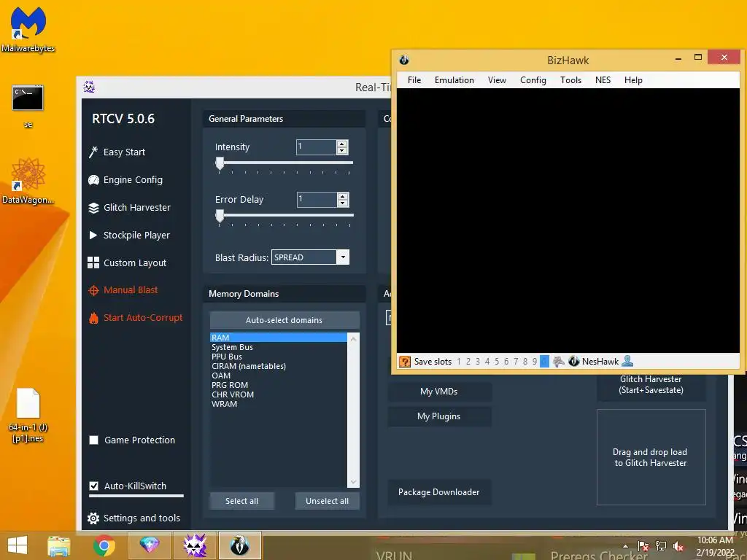Open Emulation menu in BizHawk
The width and height of the screenshot is (747, 560).
454,80
